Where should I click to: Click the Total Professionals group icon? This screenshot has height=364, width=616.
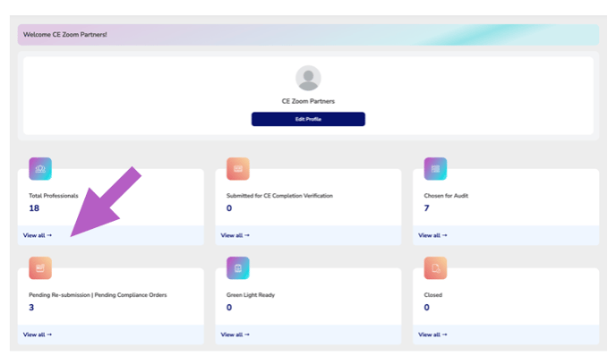point(40,169)
